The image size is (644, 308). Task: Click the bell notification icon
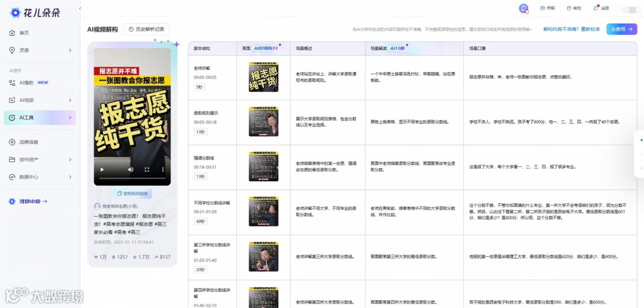click(x=596, y=8)
